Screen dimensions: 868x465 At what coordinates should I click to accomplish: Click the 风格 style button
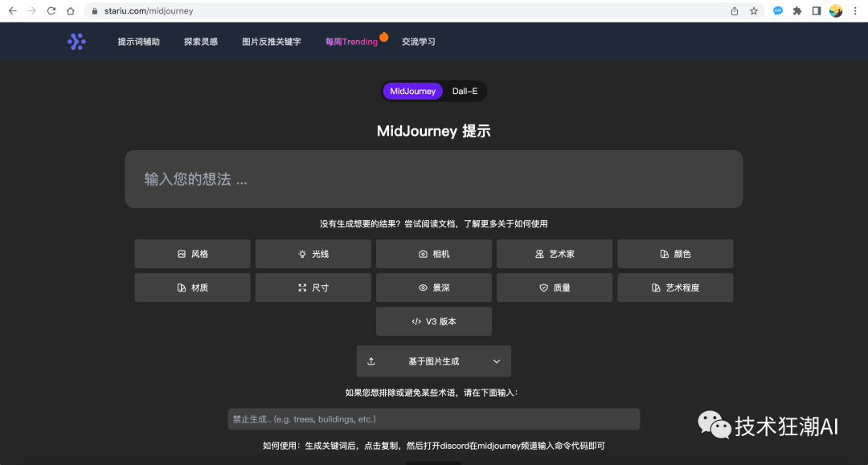click(193, 254)
